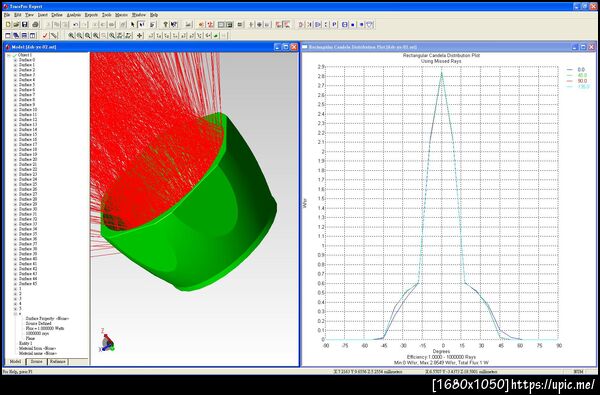Image resolution: width=600 pixels, height=395 pixels.
Task: Expand the Surface 5 node
Action: [15, 85]
